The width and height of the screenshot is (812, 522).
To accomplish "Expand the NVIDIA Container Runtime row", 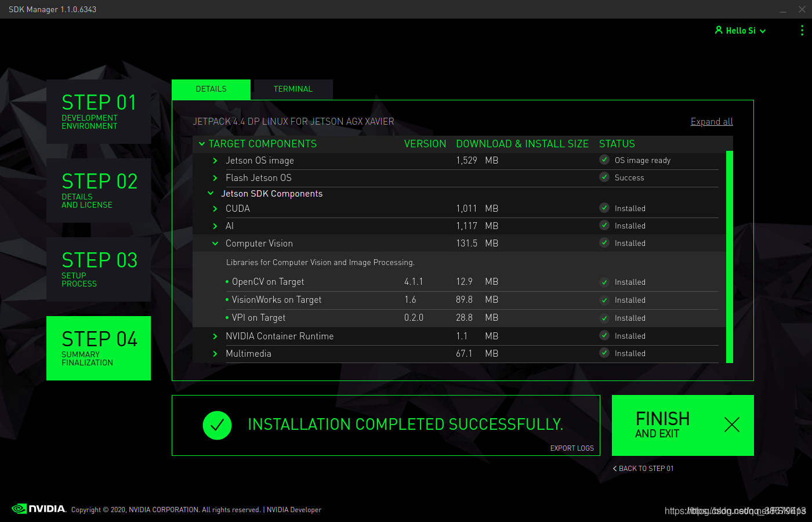I will (215, 336).
